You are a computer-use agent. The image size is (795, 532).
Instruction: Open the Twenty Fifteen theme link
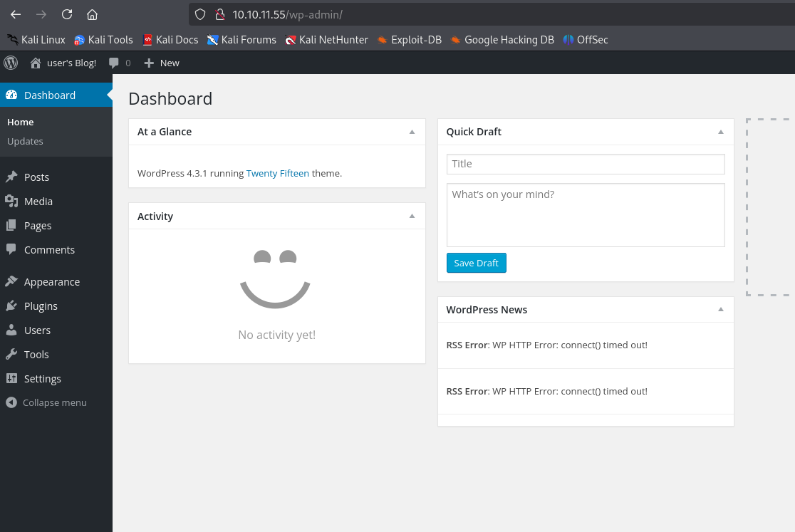pyautogui.click(x=277, y=173)
